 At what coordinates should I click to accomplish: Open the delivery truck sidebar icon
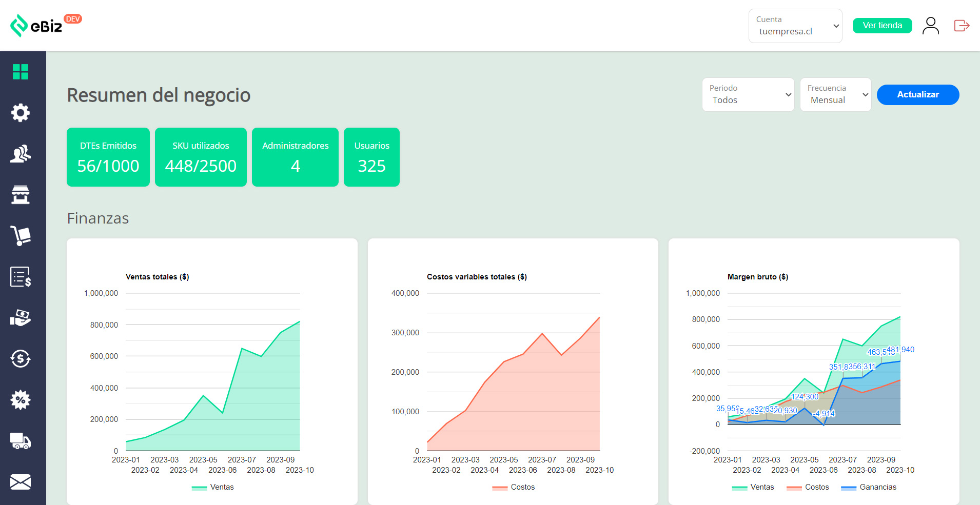click(21, 441)
